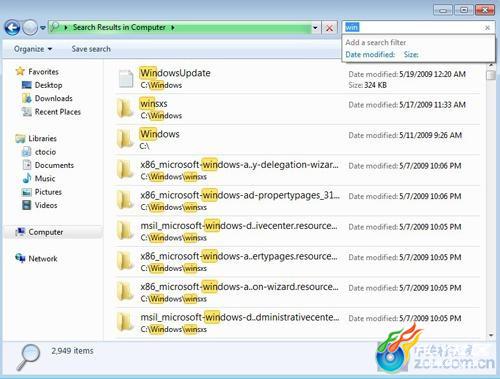Select x86_microsoft-windows-a..y-delegation-wizar result
Image resolution: width=500 pixels, height=379 pixels.
239,165
